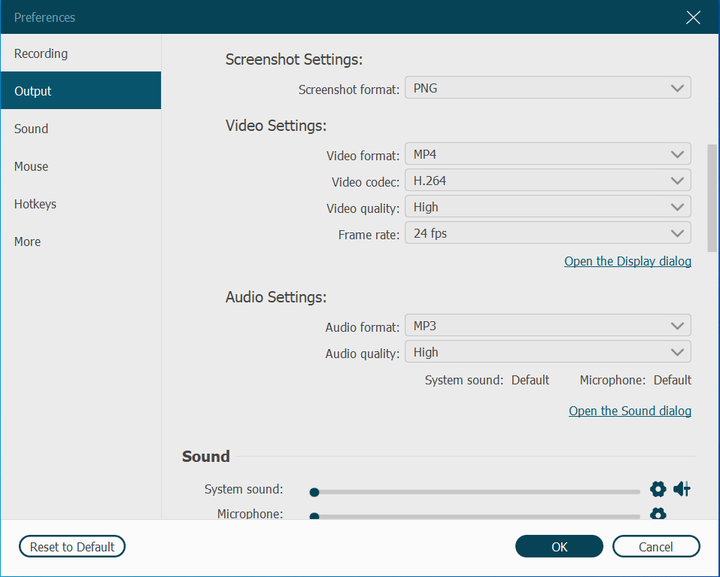720x577 pixels.
Task: Open the Video format dropdown
Action: [547, 154]
